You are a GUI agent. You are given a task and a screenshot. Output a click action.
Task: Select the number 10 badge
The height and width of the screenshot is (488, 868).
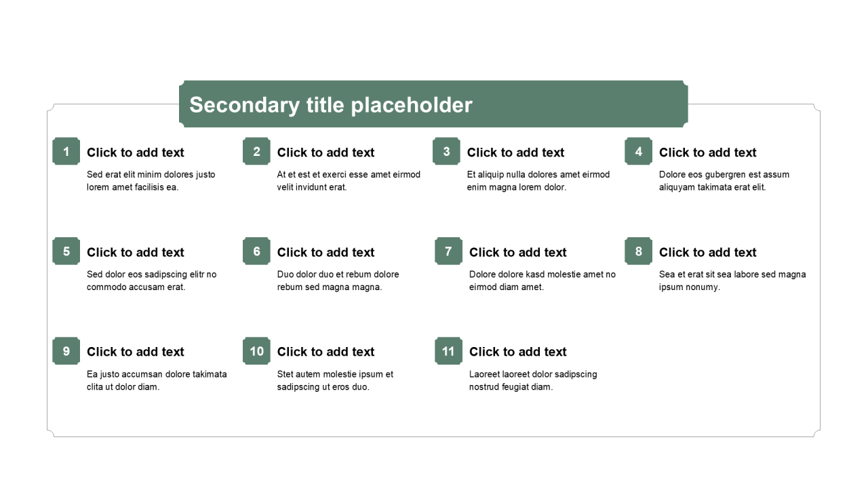[256, 351]
